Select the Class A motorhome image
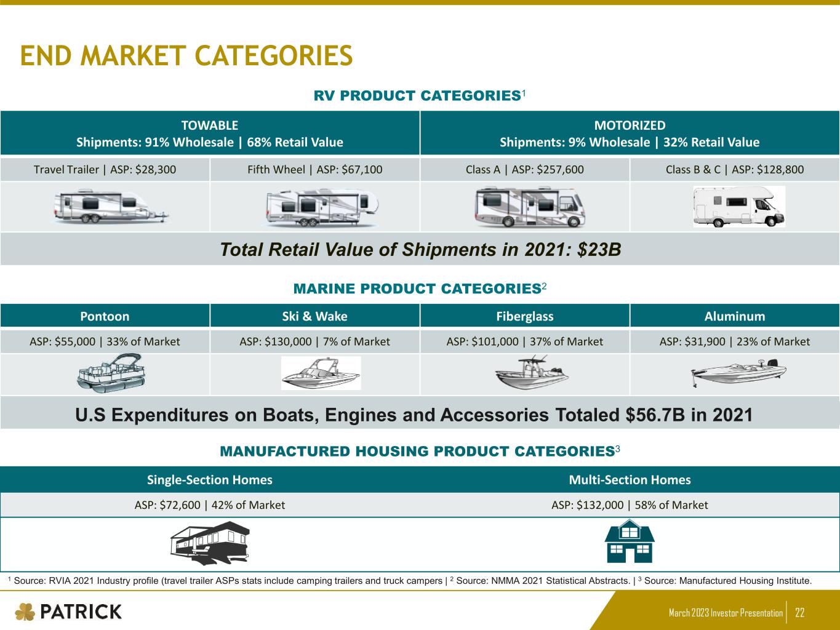 tap(529, 207)
